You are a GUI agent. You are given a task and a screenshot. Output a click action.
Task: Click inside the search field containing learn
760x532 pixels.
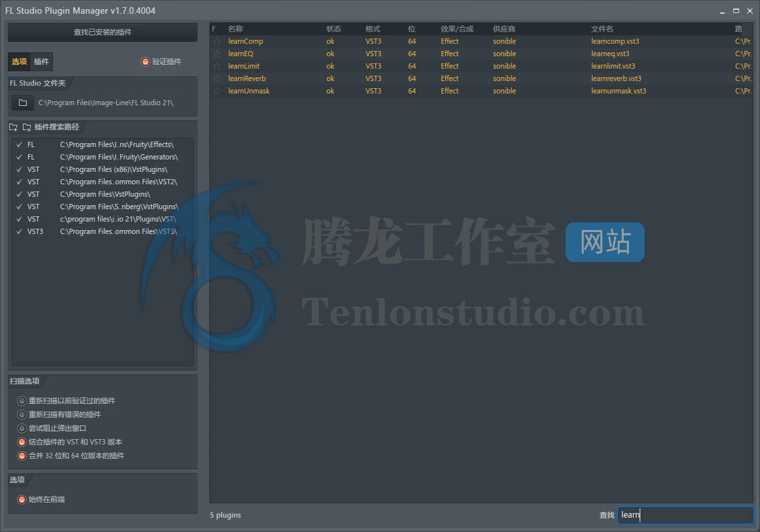coord(683,515)
